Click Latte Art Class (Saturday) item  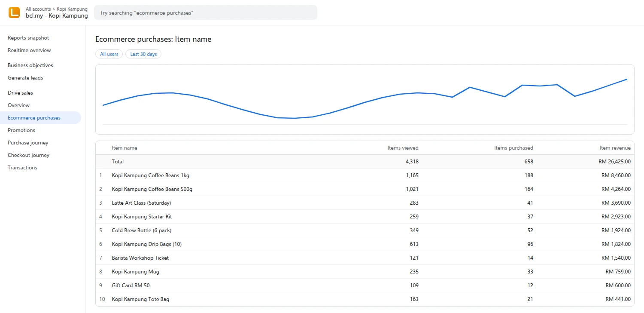tap(141, 203)
